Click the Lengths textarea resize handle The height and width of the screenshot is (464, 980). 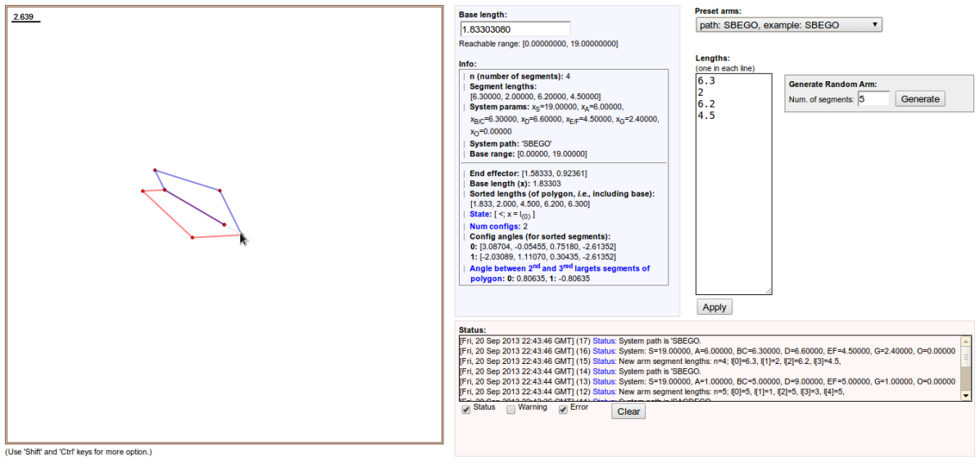click(768, 291)
